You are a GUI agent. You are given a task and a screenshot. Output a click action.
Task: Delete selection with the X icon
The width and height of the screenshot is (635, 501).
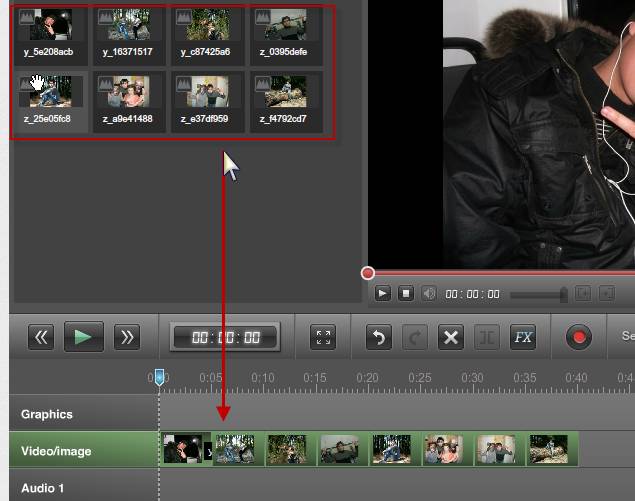point(451,337)
